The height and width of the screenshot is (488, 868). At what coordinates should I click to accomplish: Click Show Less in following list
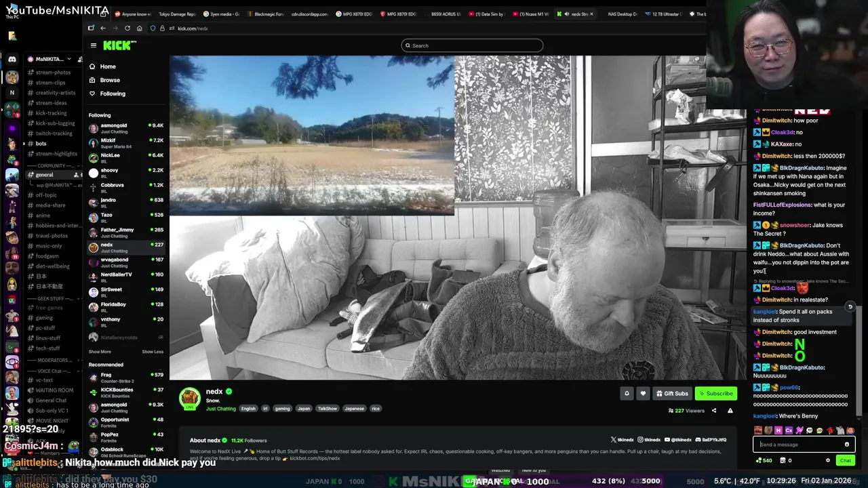click(153, 352)
